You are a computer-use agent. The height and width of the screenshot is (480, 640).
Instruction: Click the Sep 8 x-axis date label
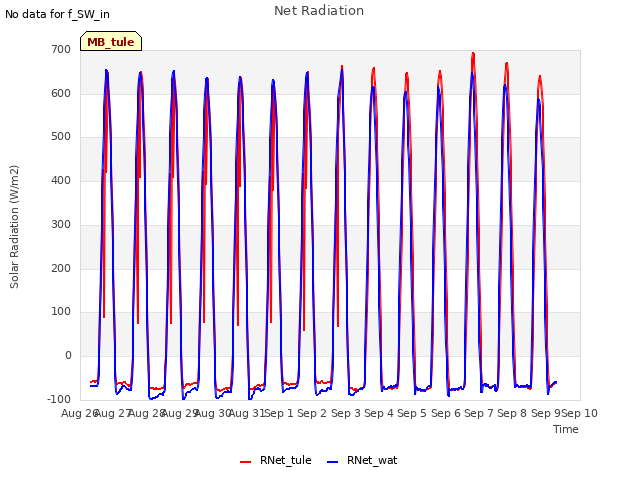click(512, 413)
